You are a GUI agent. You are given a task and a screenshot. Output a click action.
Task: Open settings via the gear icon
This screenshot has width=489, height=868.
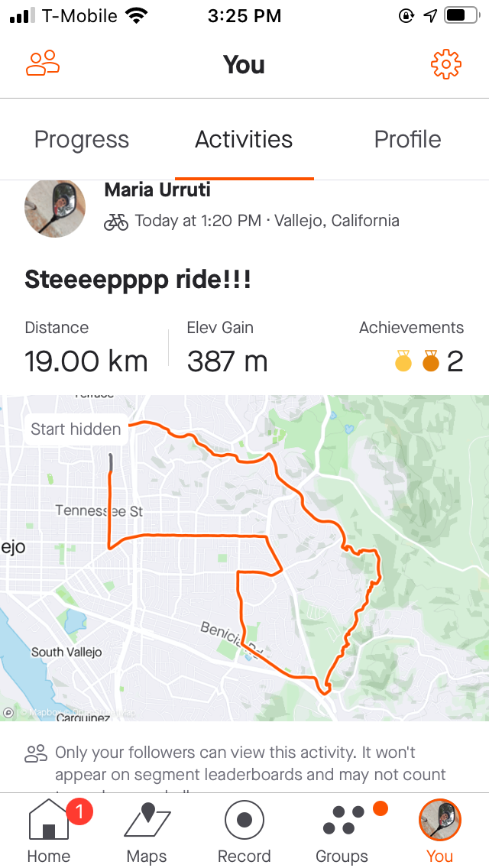click(445, 63)
